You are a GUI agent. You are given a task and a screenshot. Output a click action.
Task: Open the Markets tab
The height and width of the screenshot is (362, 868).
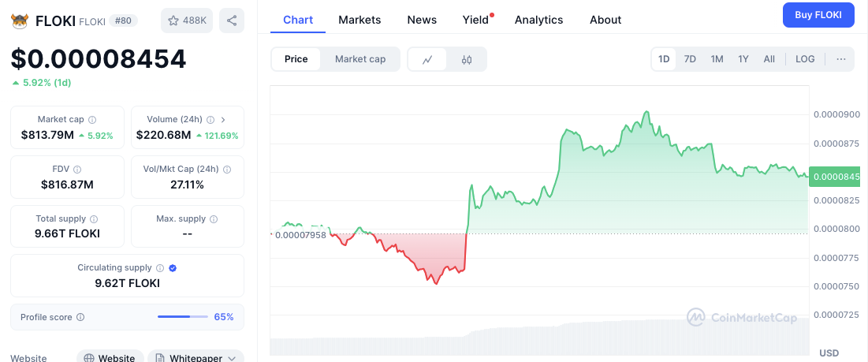tap(359, 20)
